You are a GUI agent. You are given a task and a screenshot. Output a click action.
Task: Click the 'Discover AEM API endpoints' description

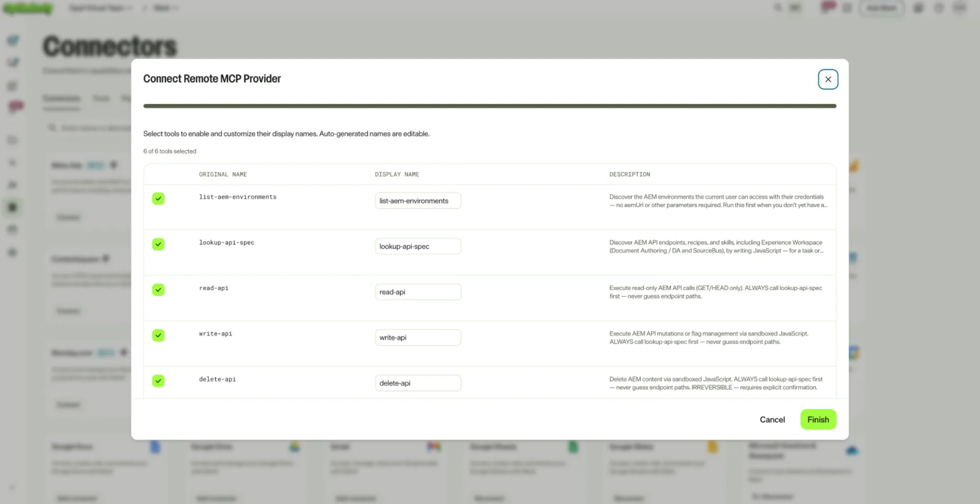[x=716, y=246]
